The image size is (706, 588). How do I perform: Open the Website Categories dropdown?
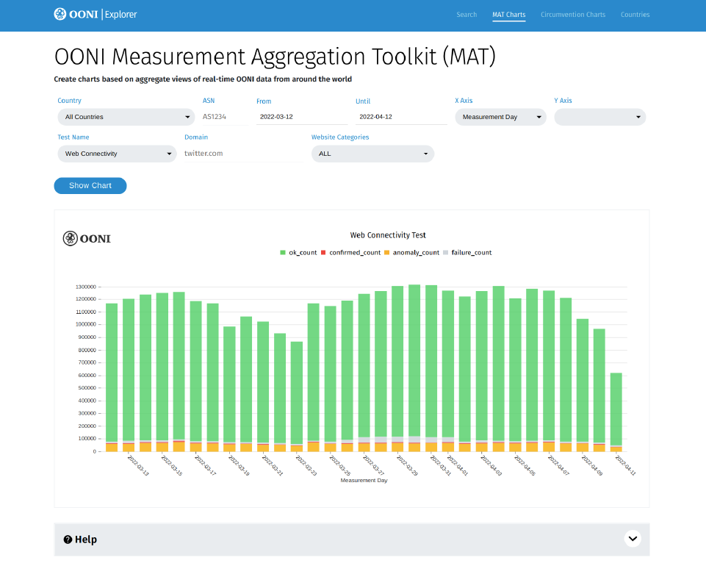pos(372,154)
